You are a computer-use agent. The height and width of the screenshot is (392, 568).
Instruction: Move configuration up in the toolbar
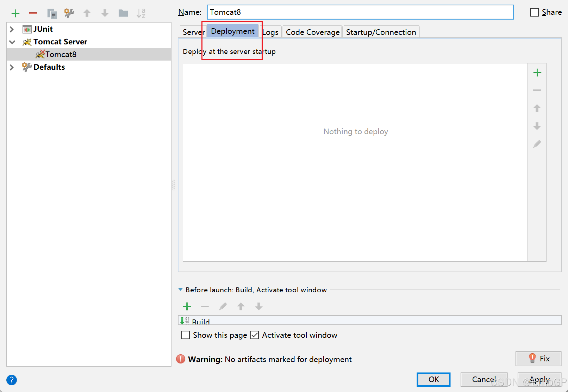point(87,13)
